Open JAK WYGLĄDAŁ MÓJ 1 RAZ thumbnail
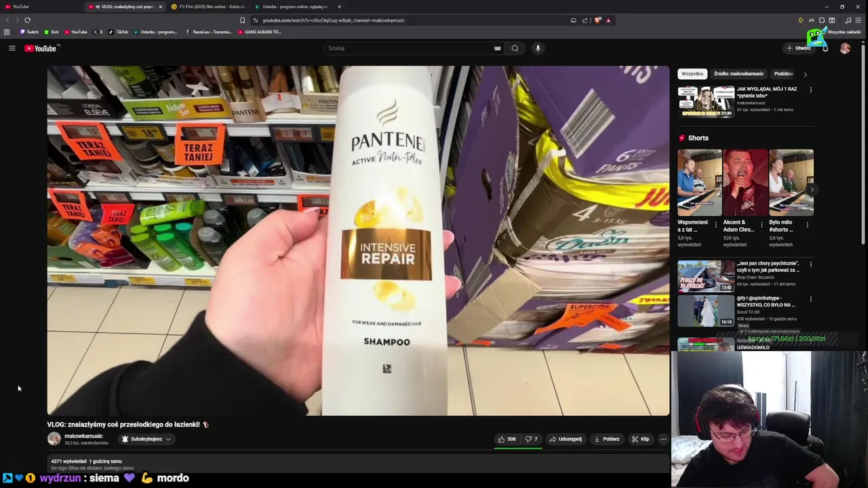 706,101
